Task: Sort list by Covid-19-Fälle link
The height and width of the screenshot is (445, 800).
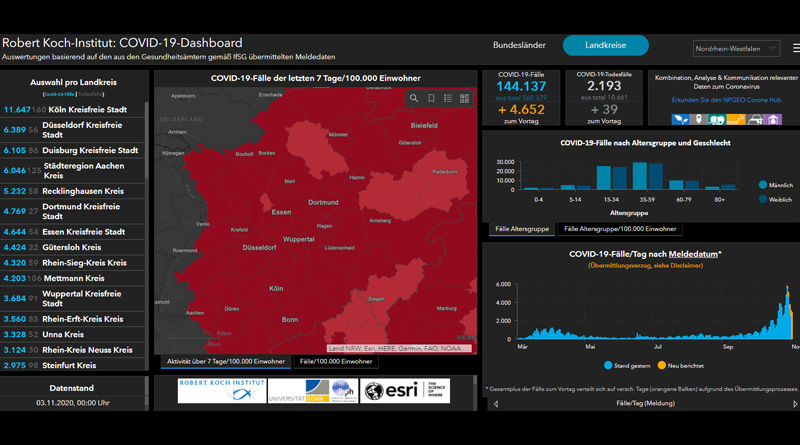Action: 59,94
